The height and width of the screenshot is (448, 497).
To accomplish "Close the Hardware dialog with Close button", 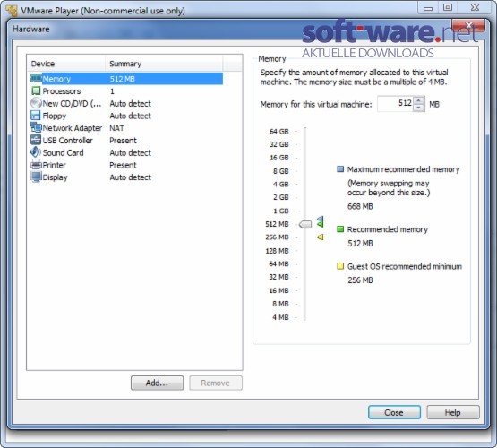I will 394,412.
